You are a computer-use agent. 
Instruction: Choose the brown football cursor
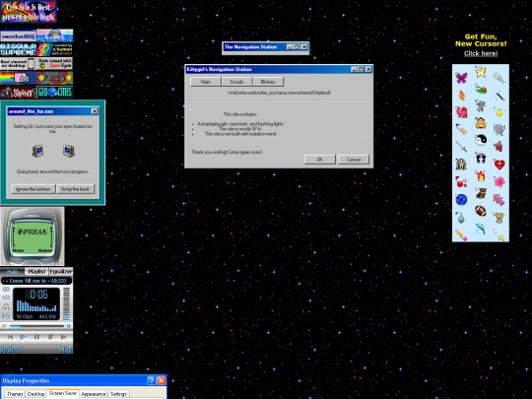(x=481, y=211)
